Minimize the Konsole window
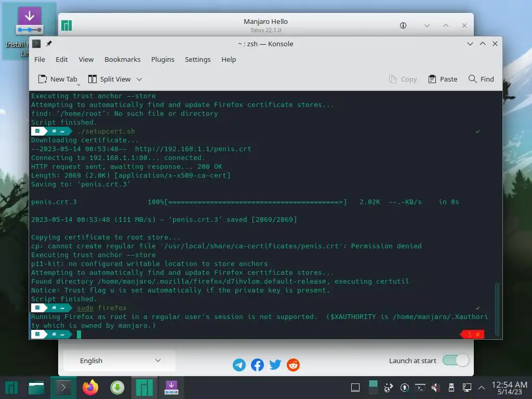 pos(470,44)
